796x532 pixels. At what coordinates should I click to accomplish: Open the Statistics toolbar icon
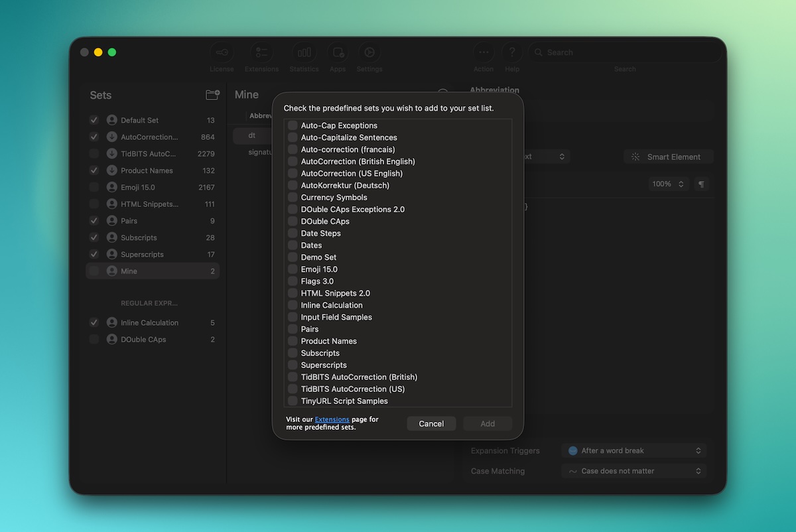(x=304, y=53)
